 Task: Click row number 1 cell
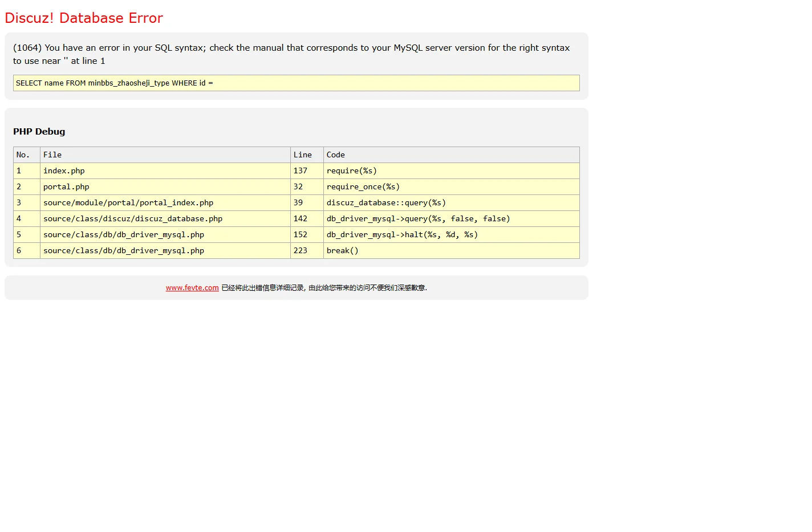tap(27, 171)
